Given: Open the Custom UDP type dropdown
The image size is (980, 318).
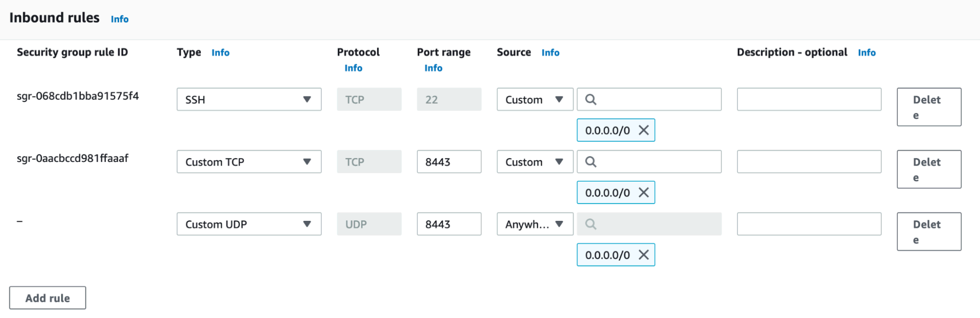Looking at the screenshot, I should [249, 224].
